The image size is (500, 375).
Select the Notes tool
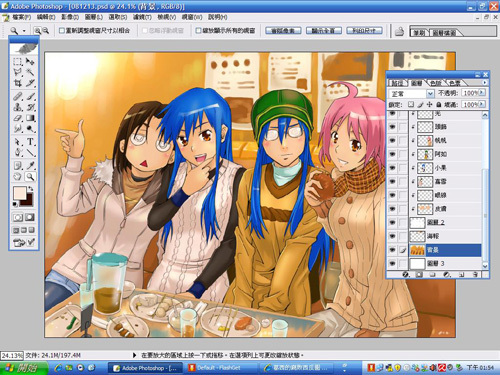point(18,166)
